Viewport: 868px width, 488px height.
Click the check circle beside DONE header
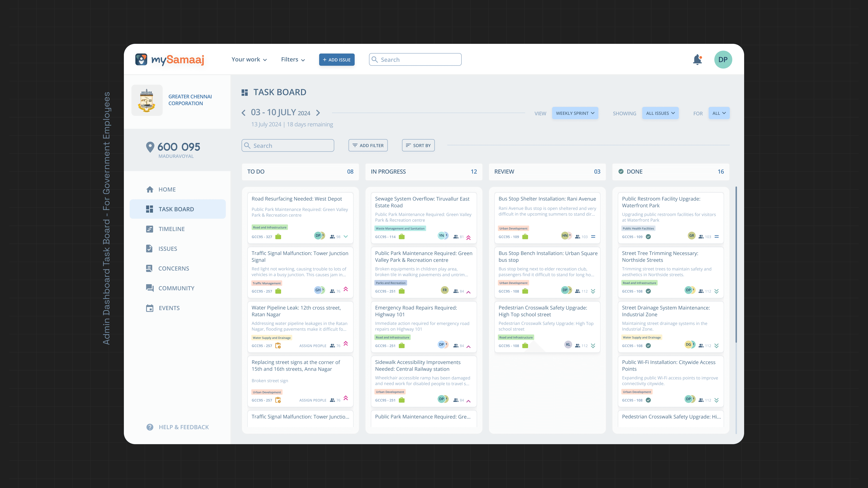coord(621,171)
